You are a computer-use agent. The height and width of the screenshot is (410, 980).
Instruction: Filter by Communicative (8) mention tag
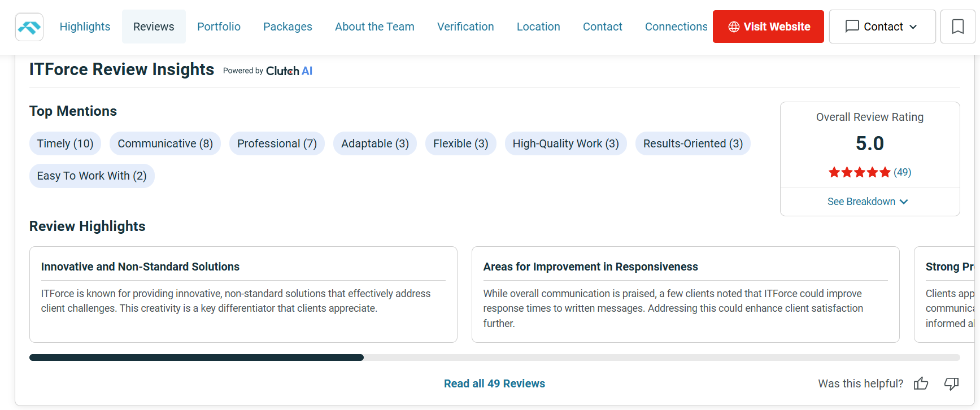pyautogui.click(x=165, y=143)
